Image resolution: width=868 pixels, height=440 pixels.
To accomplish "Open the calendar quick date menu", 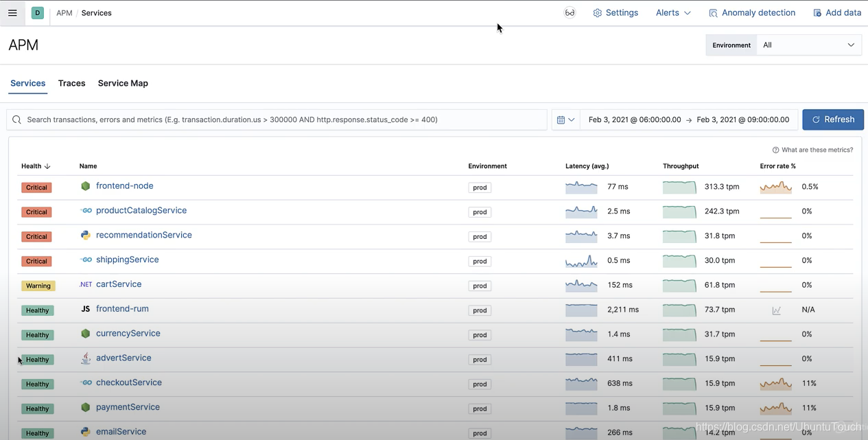I will [x=565, y=119].
